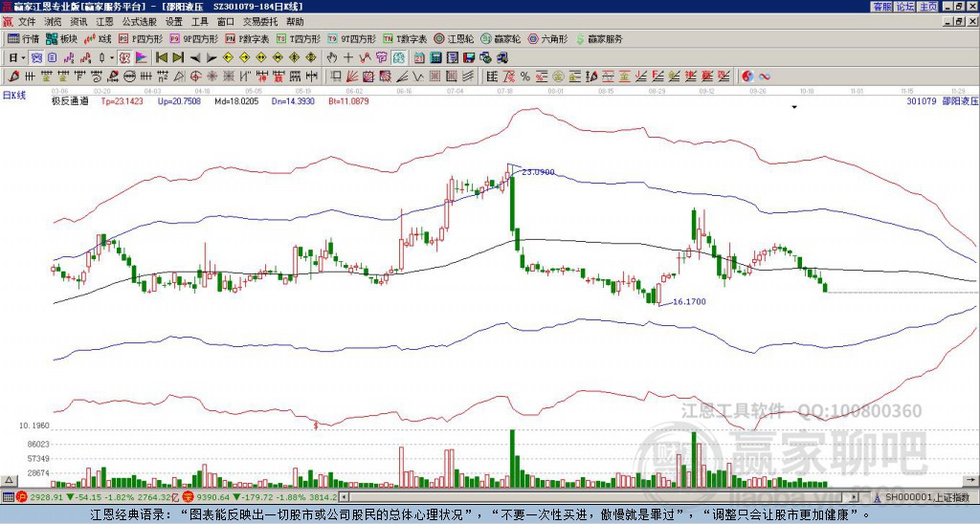Screen dimensions: 980x524
Task: Click the 16.1700 low price label
Action: tap(689, 301)
